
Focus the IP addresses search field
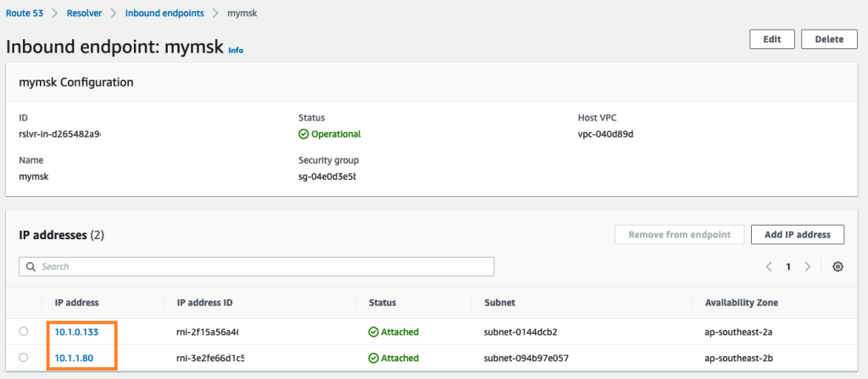pos(263,266)
